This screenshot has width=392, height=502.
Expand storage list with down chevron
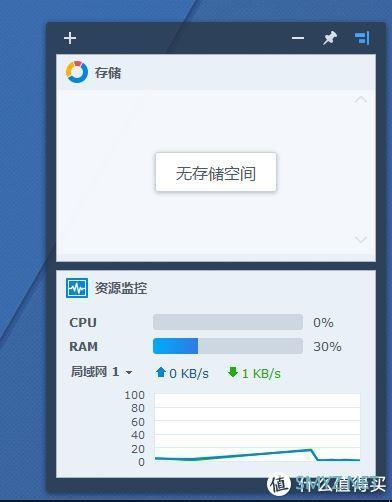361,239
